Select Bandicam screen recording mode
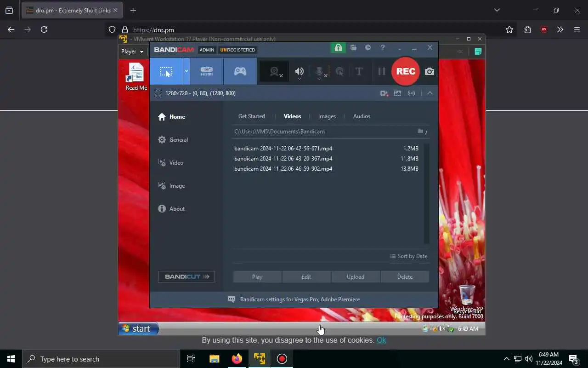This screenshot has height=368, width=588. tap(166, 71)
